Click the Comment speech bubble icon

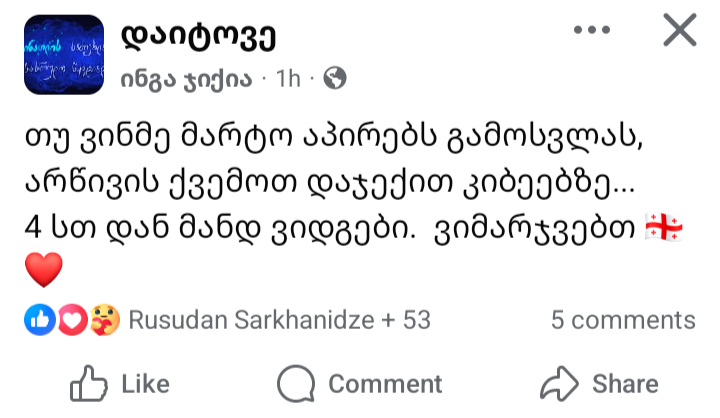[297, 384]
